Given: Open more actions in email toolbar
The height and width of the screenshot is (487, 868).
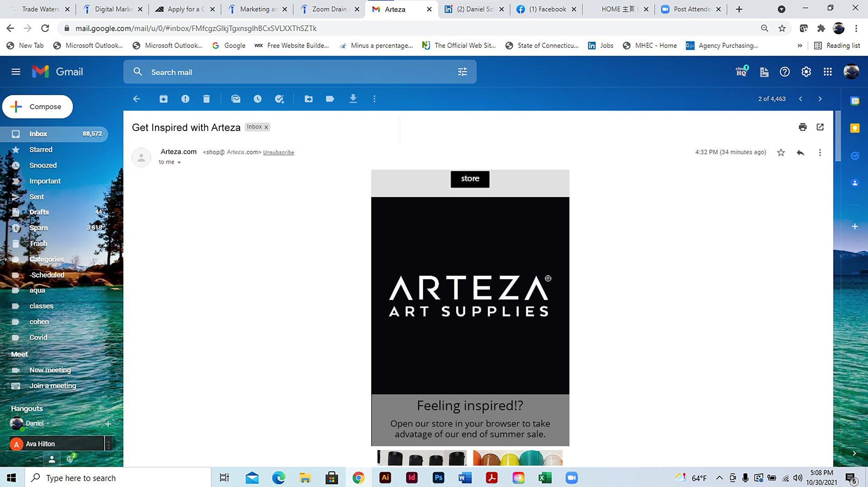Looking at the screenshot, I should pos(374,99).
